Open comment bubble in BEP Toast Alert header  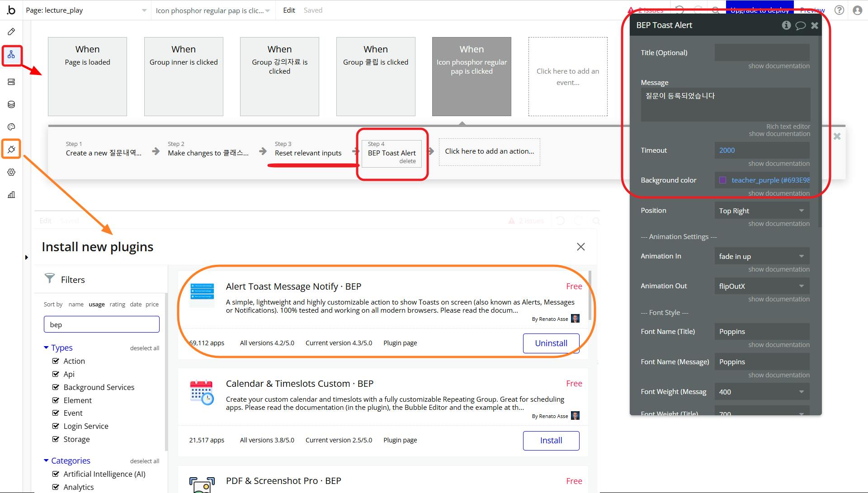(x=800, y=25)
